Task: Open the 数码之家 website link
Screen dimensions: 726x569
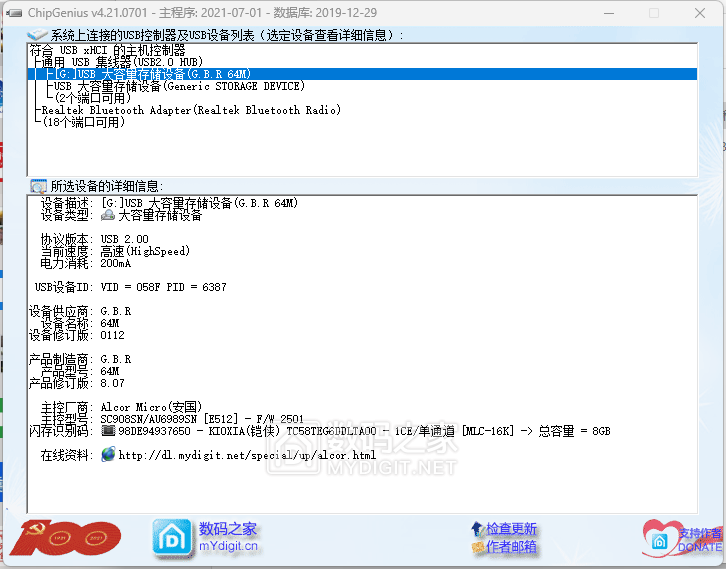Action: pyautogui.click(x=228, y=529)
